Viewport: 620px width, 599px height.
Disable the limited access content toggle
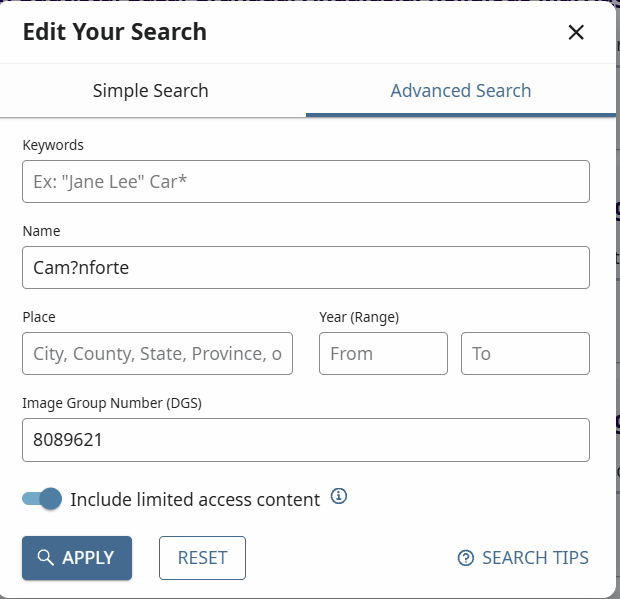(x=42, y=499)
